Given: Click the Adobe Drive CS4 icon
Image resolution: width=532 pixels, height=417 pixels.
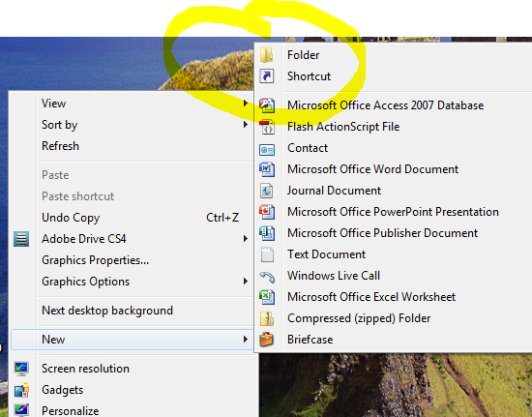Looking at the screenshot, I should (x=21, y=239).
